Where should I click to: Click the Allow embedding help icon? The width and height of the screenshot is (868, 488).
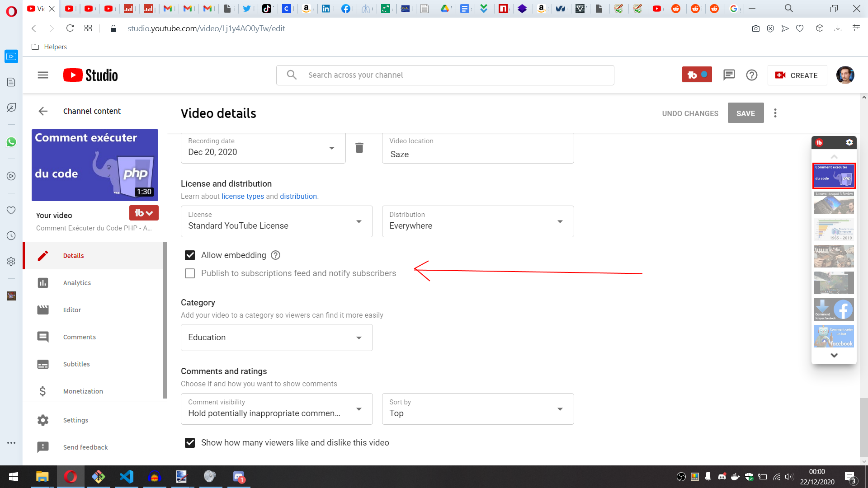pyautogui.click(x=275, y=255)
